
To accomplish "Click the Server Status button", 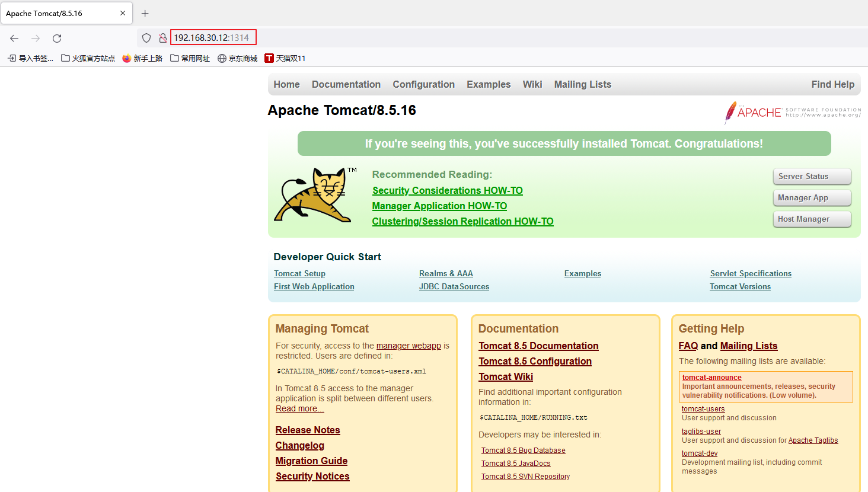I will click(812, 177).
